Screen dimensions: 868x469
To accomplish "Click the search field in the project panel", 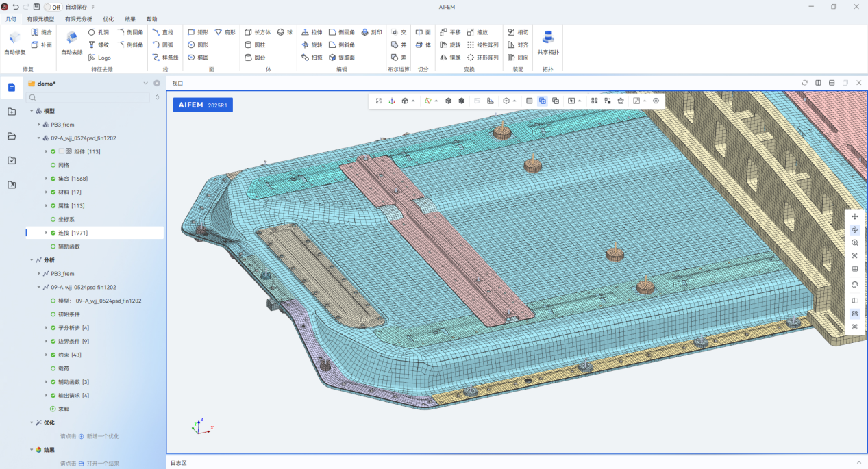I will click(89, 98).
